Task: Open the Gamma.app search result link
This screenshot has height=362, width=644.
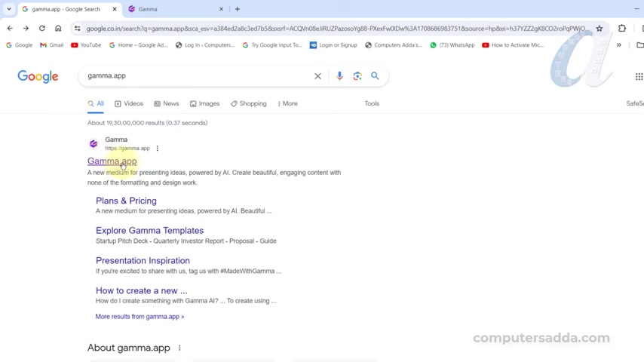Action: point(112,161)
